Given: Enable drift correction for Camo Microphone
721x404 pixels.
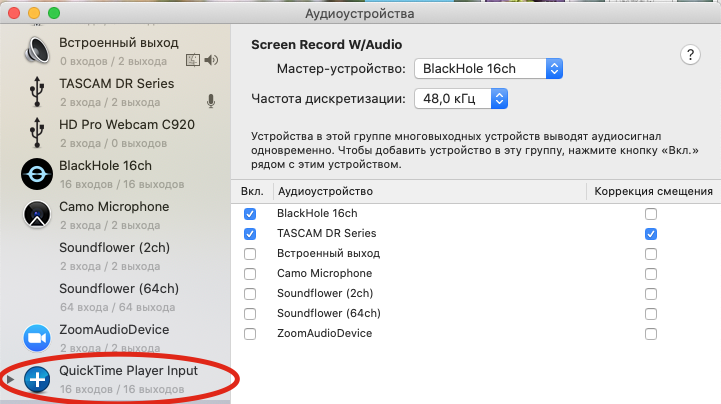Looking at the screenshot, I should pos(651,274).
